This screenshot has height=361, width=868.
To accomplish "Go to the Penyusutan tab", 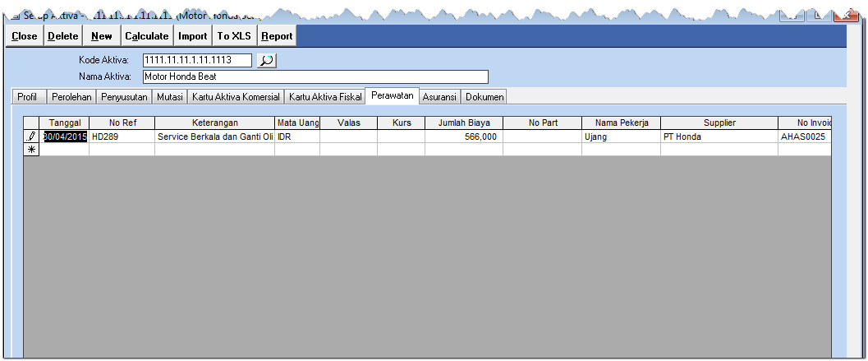I will [124, 97].
